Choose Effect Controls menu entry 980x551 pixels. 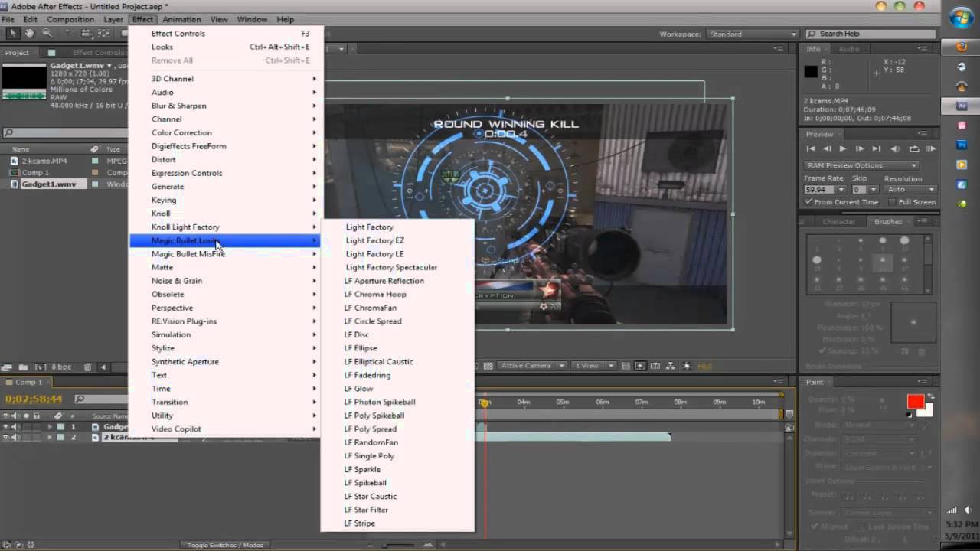227,34
